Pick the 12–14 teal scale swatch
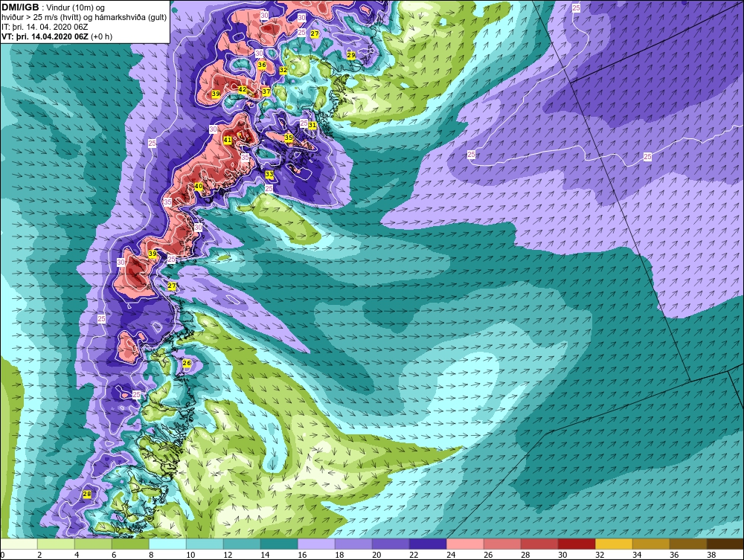This screenshot has width=744, height=560. pyautogui.click(x=242, y=544)
